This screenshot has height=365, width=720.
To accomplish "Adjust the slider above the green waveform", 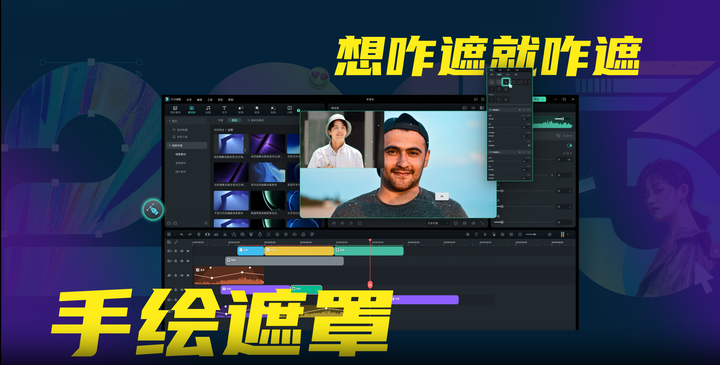I will tap(562, 119).
